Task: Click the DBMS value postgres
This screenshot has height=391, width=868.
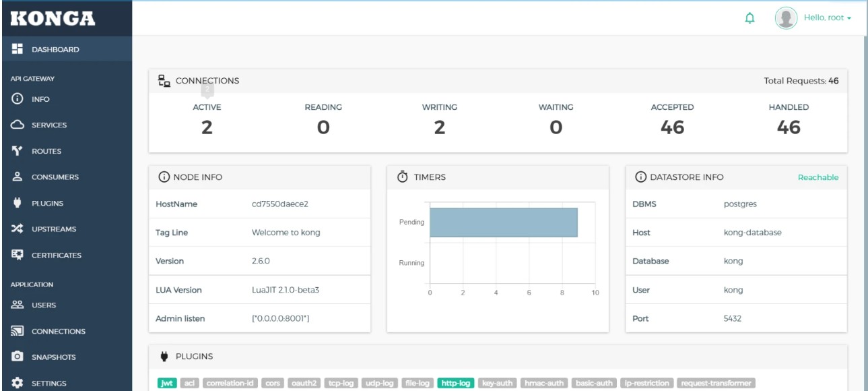Action: 739,204
